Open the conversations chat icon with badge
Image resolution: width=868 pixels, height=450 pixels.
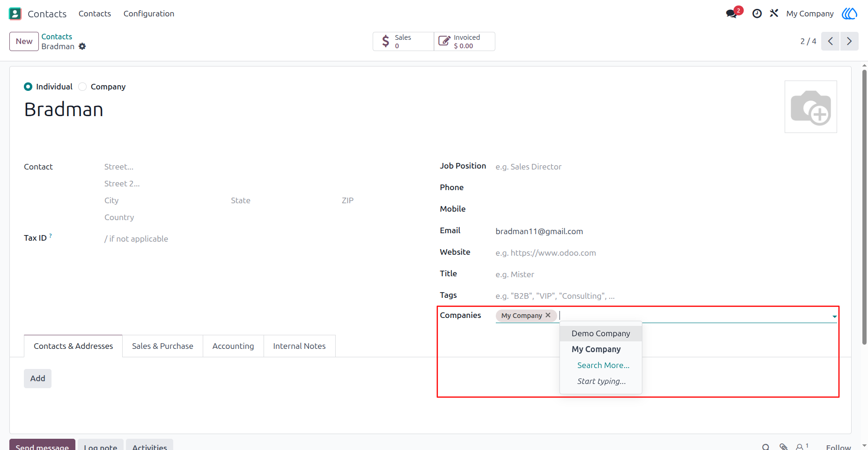[734, 13]
